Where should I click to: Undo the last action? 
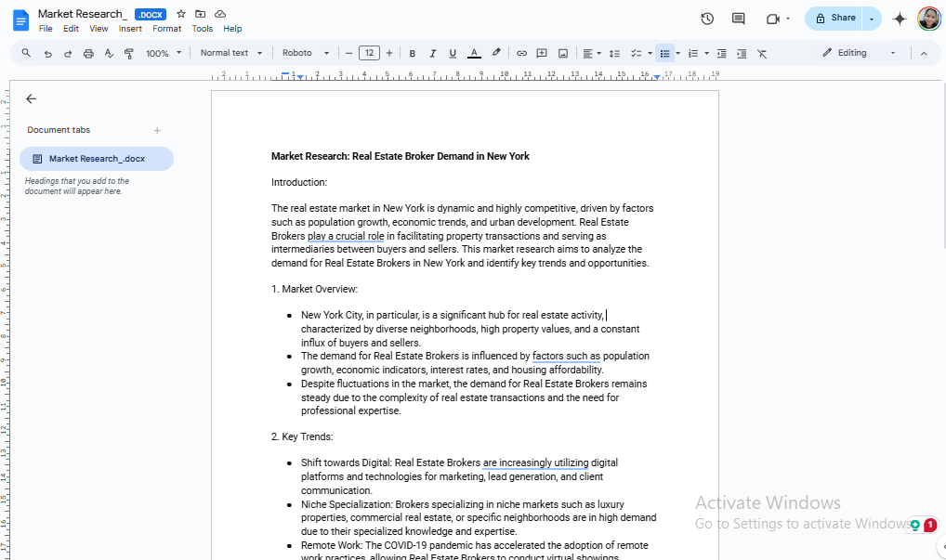tap(47, 53)
